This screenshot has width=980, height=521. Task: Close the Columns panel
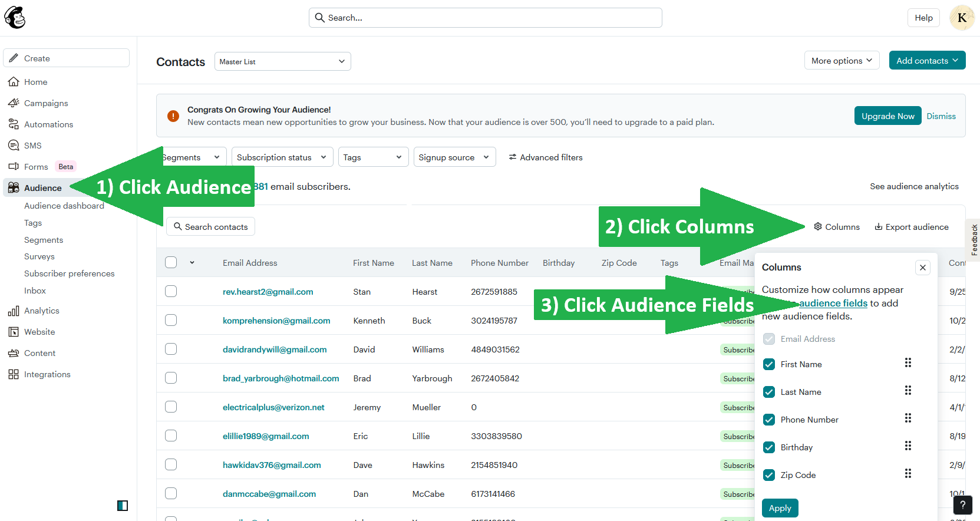coord(922,268)
